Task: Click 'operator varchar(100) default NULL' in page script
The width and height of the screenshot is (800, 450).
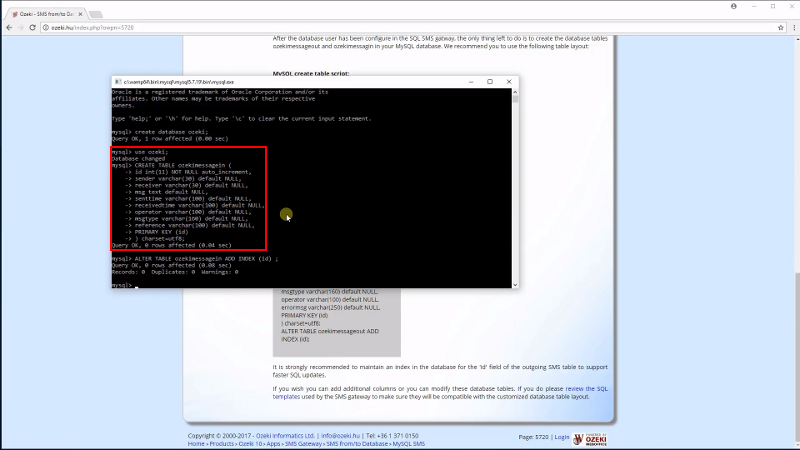Action: click(330, 299)
